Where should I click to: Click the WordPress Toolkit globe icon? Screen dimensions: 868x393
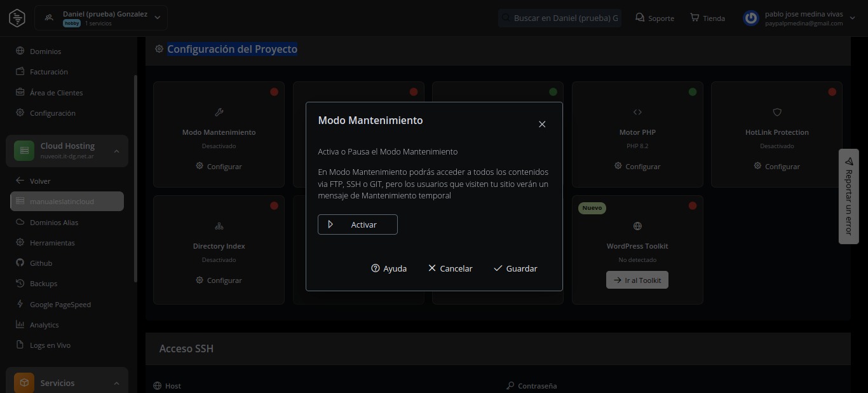pyautogui.click(x=637, y=226)
